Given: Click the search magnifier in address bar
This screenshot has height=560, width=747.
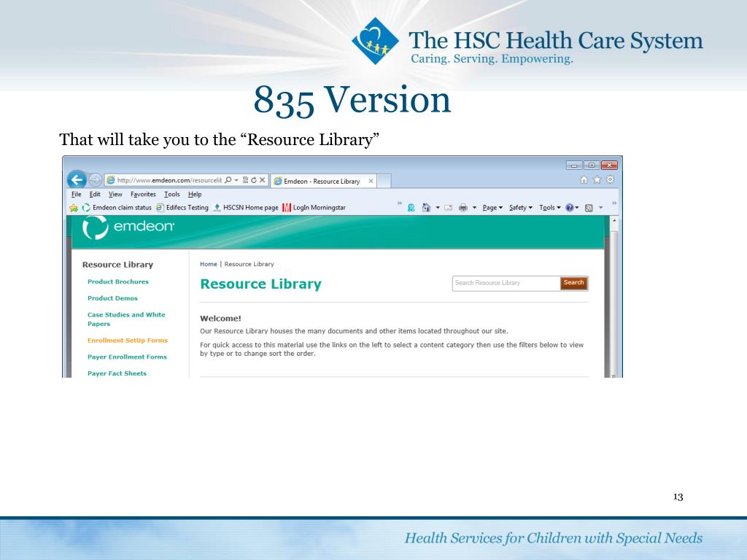Looking at the screenshot, I should (228, 180).
